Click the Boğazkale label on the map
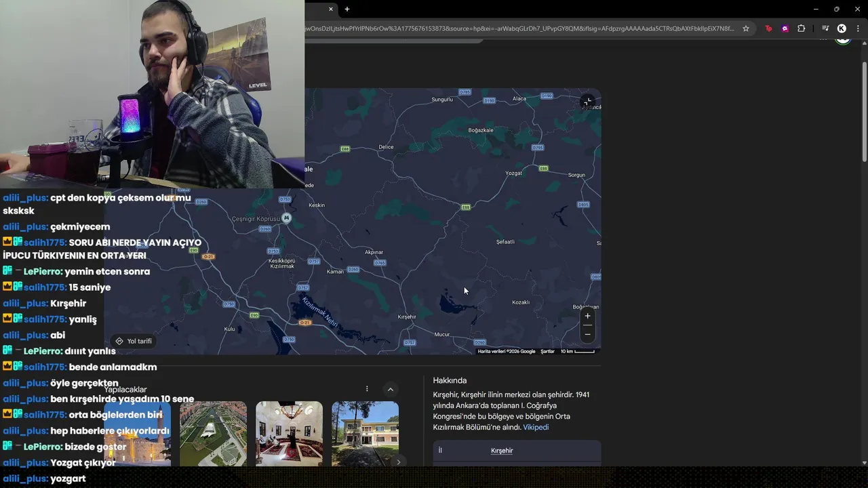 [x=481, y=130]
